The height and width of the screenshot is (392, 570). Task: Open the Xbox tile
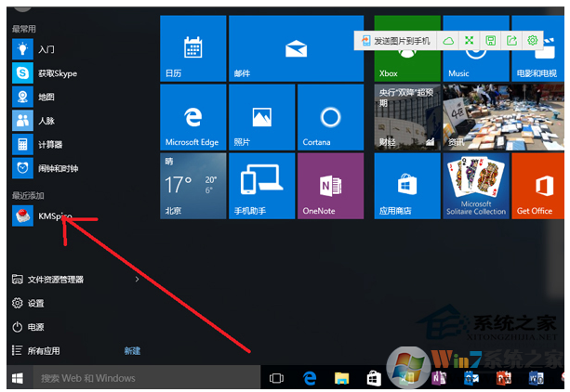point(407,65)
